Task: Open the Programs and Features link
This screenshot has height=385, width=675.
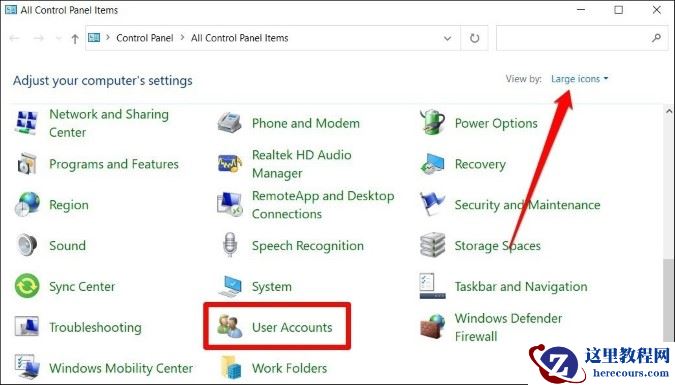Action: pyautogui.click(x=114, y=164)
